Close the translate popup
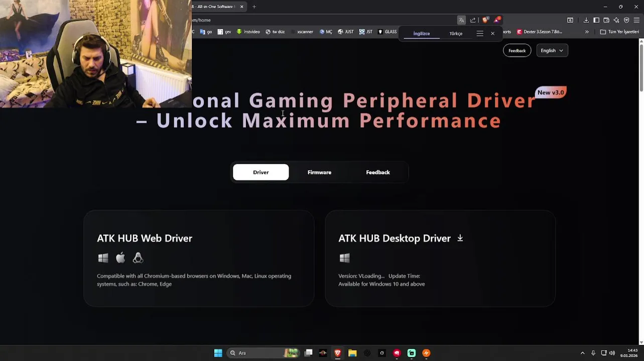Viewport: 644px width, 361px height. (492, 34)
